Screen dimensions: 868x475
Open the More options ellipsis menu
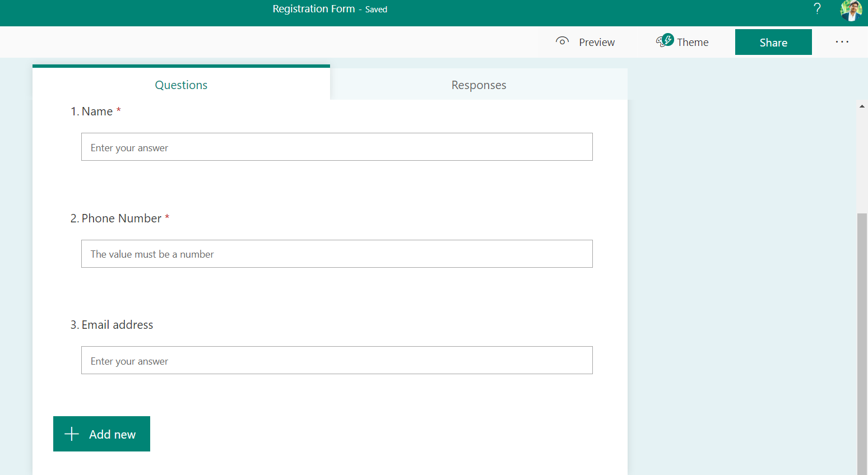(x=842, y=42)
